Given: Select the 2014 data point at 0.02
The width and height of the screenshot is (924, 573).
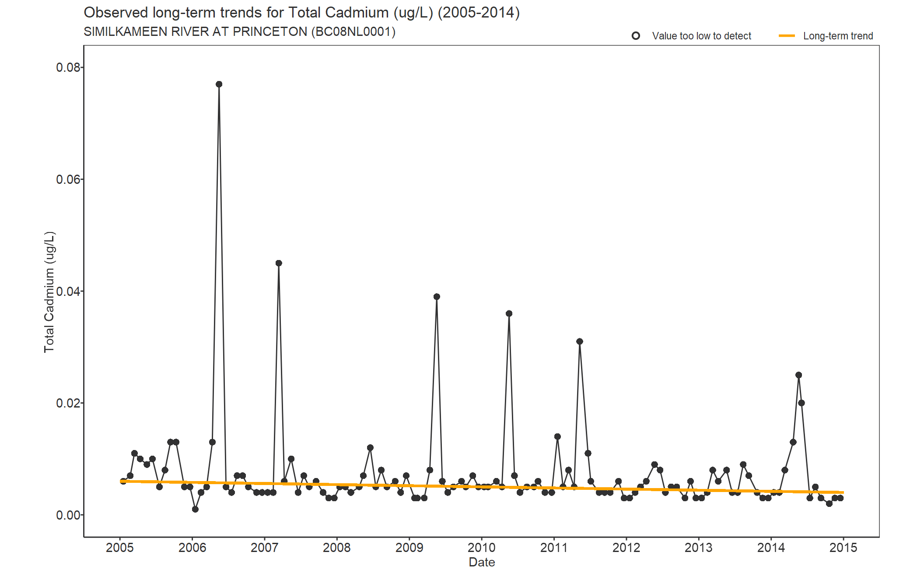Looking at the screenshot, I should pyautogui.click(x=801, y=403).
